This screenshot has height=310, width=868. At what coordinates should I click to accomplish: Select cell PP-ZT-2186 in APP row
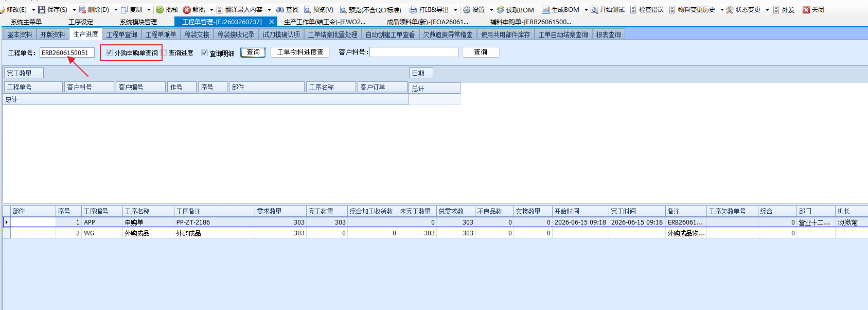coord(215,222)
